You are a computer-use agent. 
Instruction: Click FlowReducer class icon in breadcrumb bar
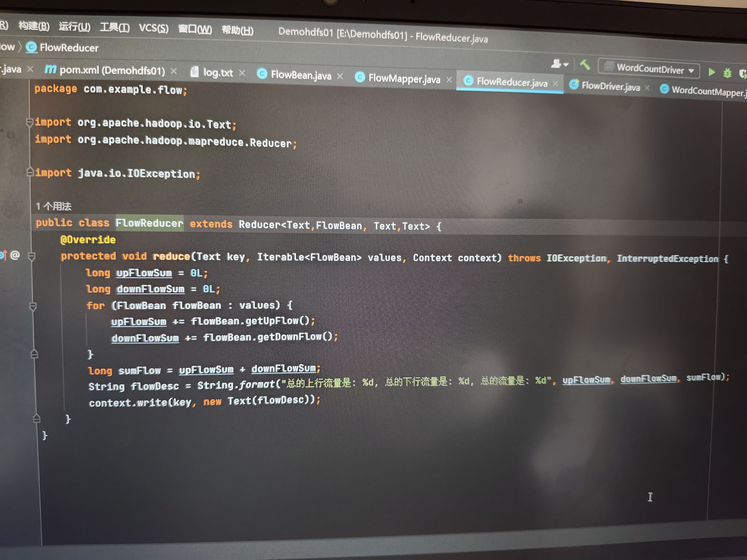point(31,47)
